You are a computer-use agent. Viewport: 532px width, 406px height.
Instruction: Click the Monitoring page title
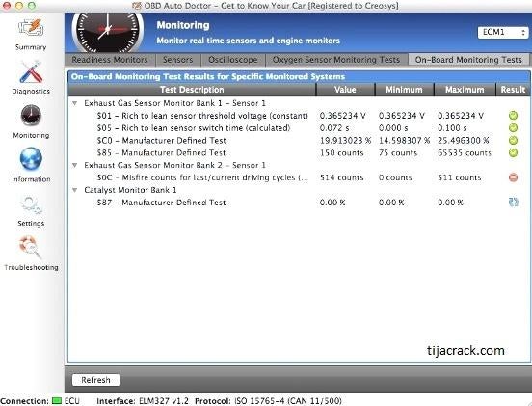click(183, 25)
